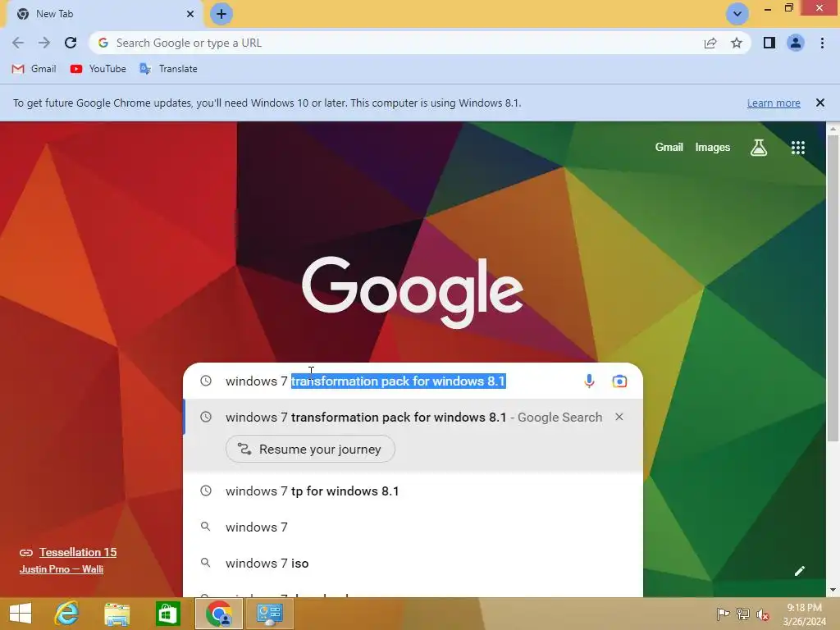Open the taskbar clock showing 9:18 PM

tap(804, 614)
